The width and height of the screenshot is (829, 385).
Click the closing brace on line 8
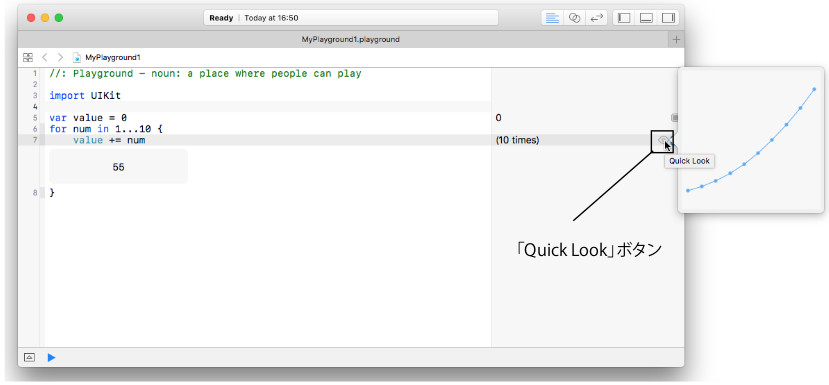[52, 192]
